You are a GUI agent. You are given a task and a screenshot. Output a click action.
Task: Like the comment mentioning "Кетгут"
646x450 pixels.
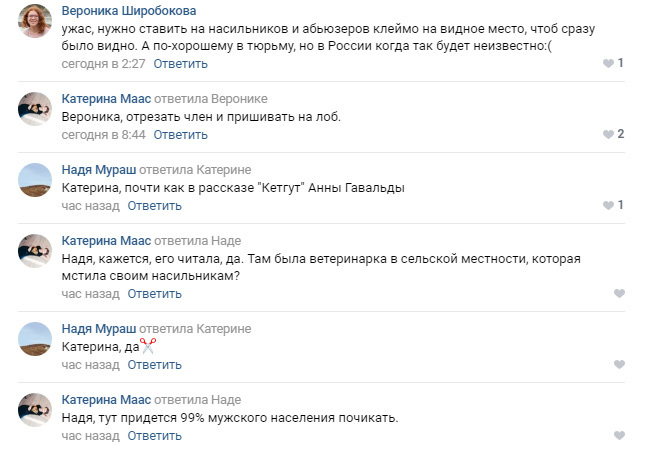pos(608,205)
